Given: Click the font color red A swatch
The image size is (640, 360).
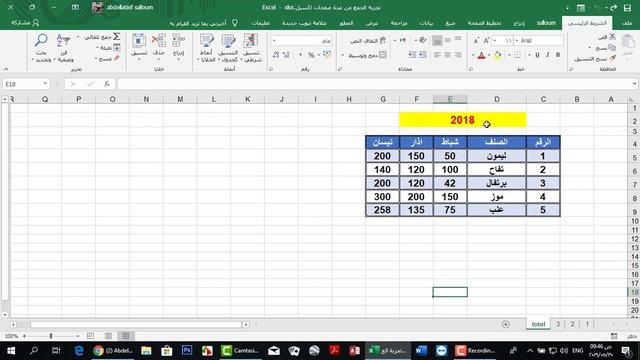Looking at the screenshot, I should (481, 55).
